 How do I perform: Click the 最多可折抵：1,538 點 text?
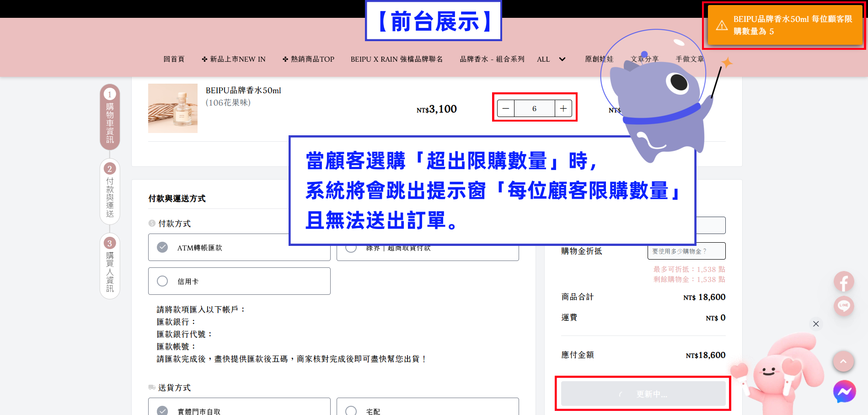689,269
